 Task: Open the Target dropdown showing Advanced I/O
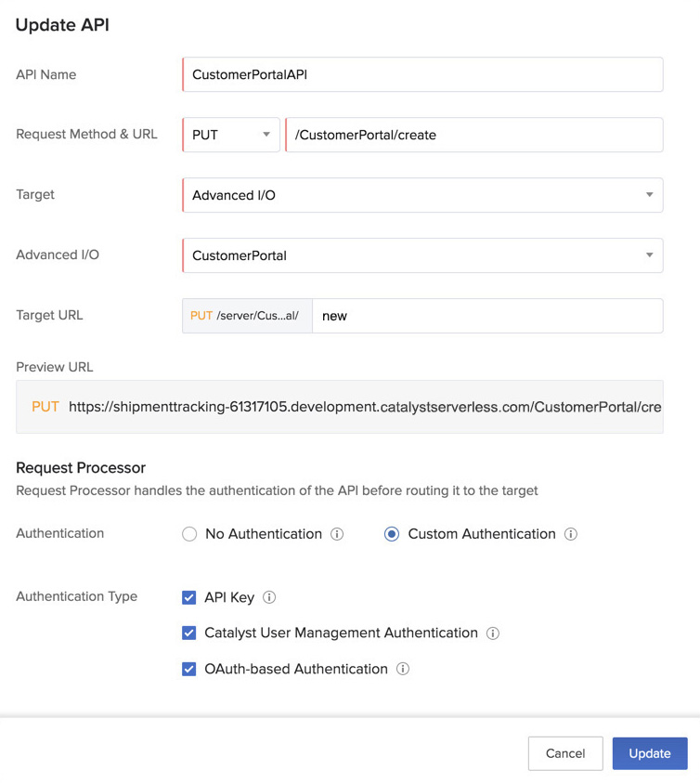point(422,195)
